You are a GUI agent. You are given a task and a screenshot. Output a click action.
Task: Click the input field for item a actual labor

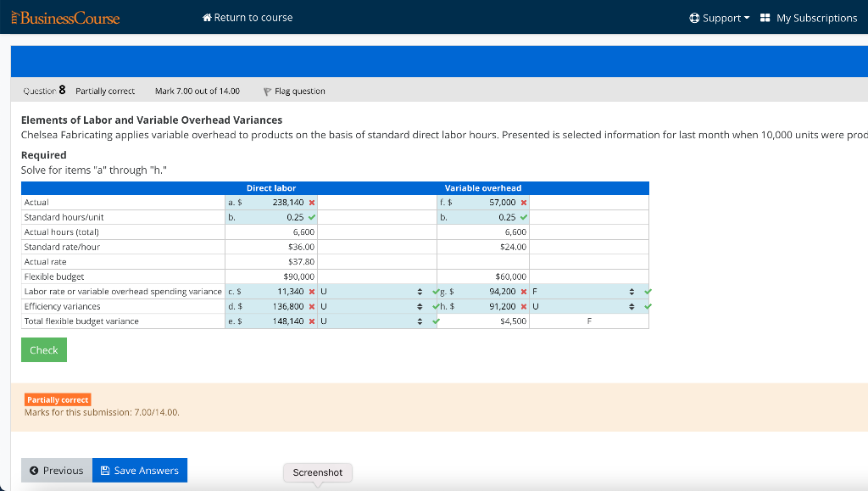[280, 202]
